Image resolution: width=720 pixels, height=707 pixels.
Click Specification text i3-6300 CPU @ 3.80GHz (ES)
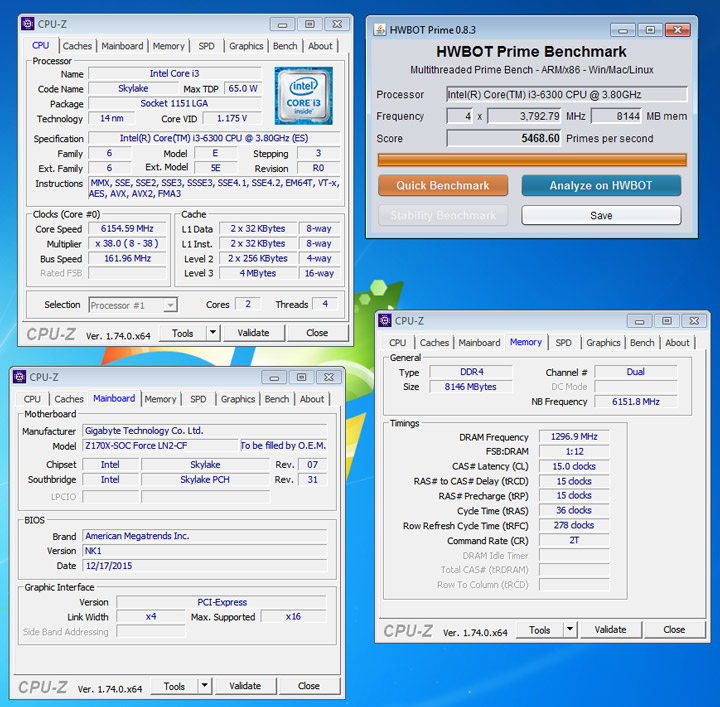coord(214,138)
